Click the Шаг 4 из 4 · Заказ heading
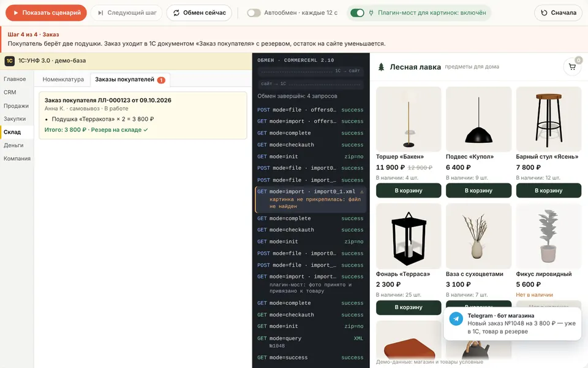588x368 pixels. pyautogui.click(x=33, y=34)
